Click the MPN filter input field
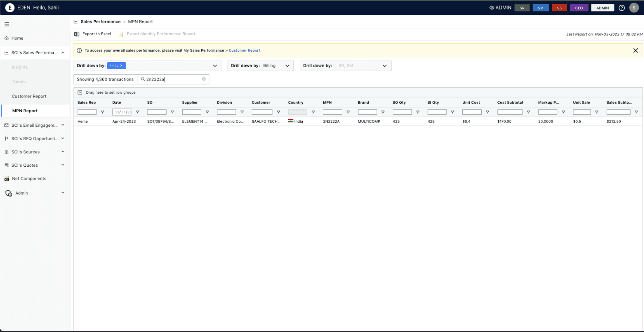 pyautogui.click(x=332, y=112)
